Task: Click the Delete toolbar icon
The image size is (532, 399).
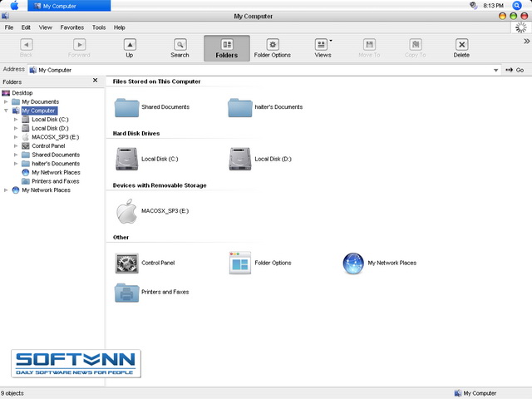Action: [x=461, y=44]
